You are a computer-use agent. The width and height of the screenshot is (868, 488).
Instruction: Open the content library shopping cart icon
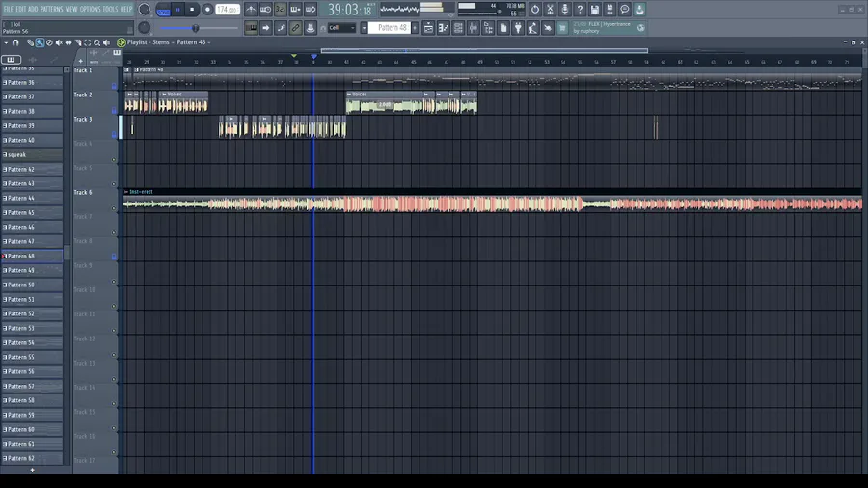(x=562, y=28)
